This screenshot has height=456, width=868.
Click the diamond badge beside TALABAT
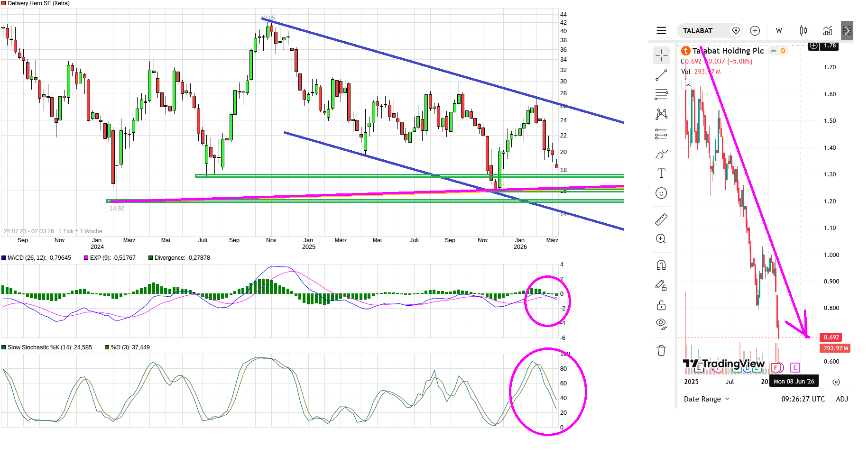[x=736, y=31]
